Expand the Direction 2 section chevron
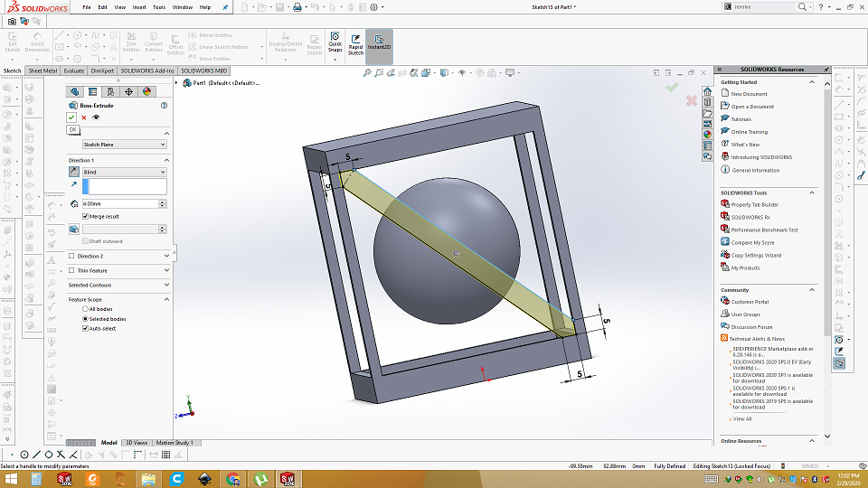 coord(166,256)
